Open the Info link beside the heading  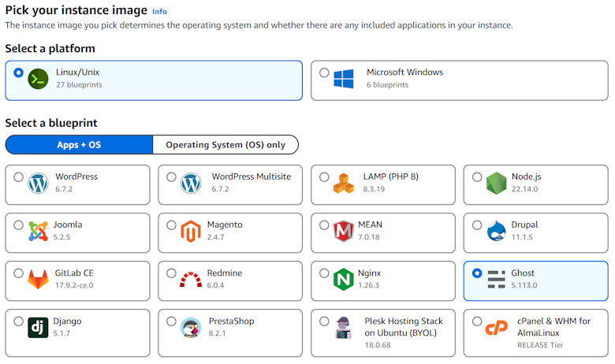point(159,12)
